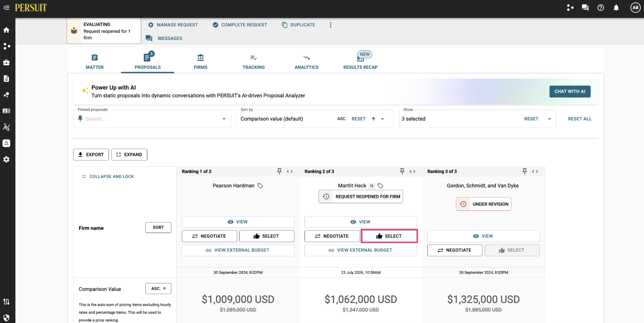Click the three-dot cluster icon in top bar
This screenshot has width=644, height=323.
(570, 8)
